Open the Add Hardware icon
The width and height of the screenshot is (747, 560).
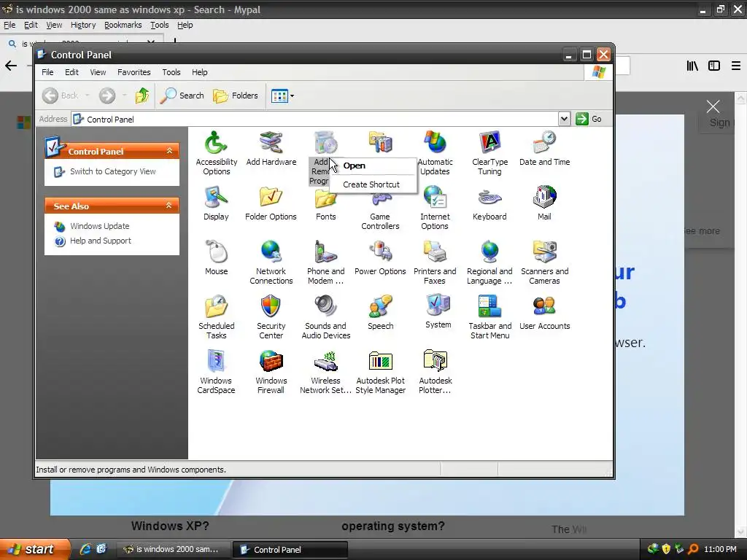[271, 149]
